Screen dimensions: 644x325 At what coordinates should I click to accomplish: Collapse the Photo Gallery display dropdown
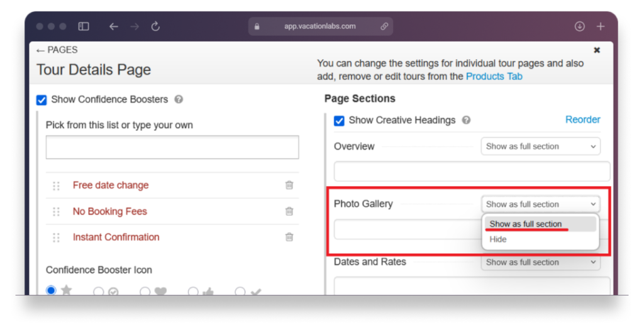click(x=540, y=204)
